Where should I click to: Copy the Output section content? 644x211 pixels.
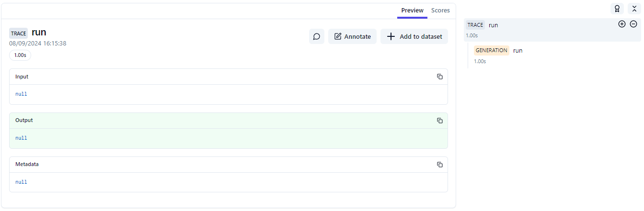coord(439,121)
